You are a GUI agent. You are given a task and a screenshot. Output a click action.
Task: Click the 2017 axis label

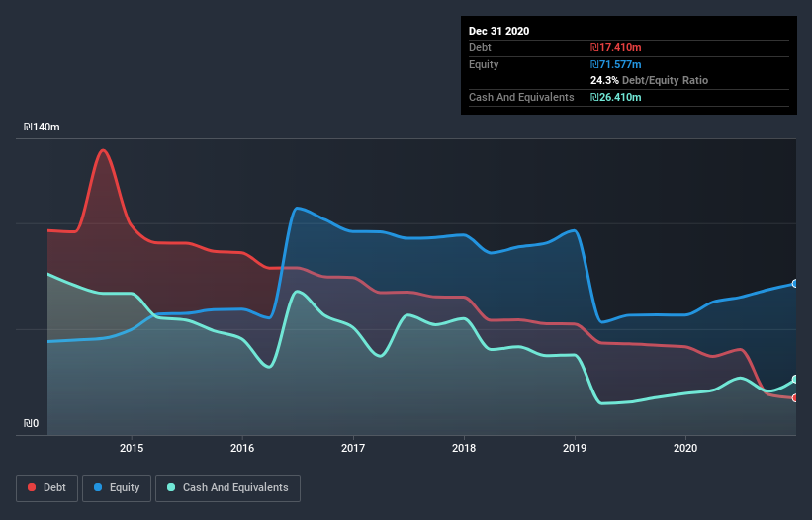point(353,448)
